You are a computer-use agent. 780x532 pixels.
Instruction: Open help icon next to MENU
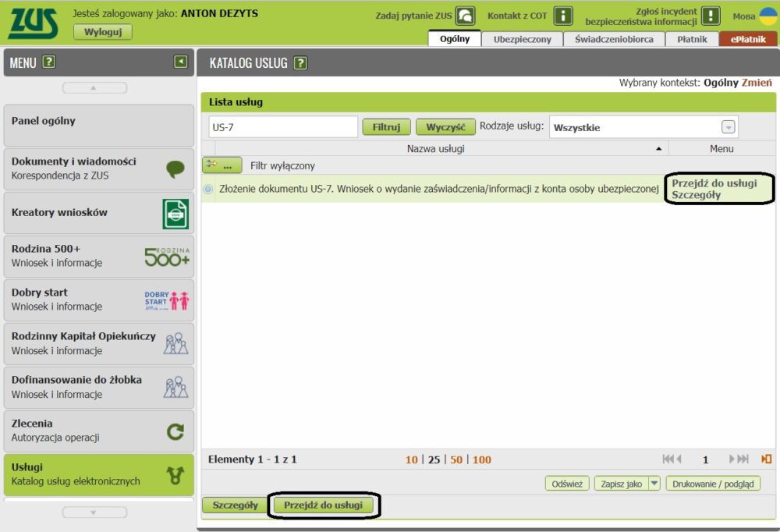[49, 62]
